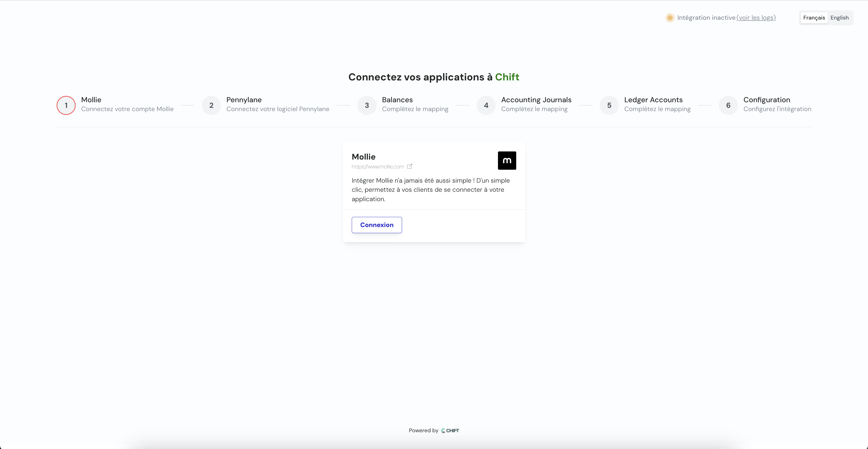
Task: Go to the Balances step label
Action: pos(397,100)
